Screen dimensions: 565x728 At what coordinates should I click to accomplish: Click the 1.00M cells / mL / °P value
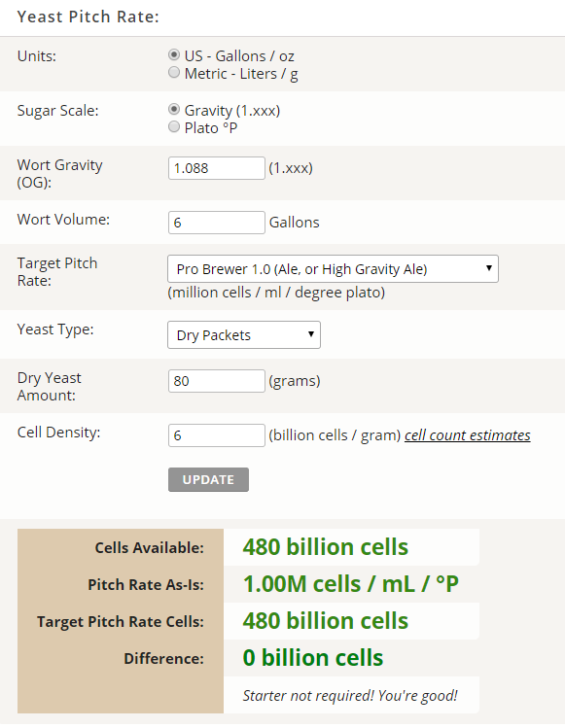pyautogui.click(x=351, y=584)
